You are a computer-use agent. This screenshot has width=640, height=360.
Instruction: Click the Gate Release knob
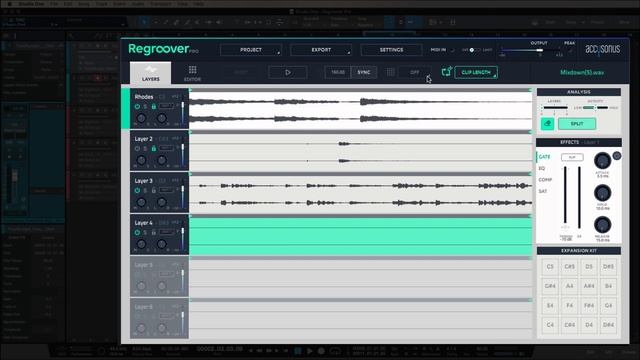(x=602, y=225)
